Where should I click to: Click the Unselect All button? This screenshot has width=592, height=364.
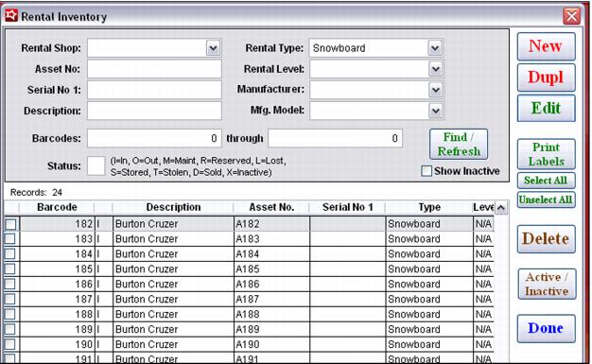click(546, 199)
